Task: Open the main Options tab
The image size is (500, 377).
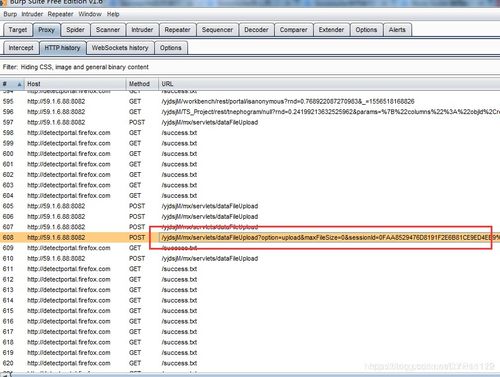Action: (x=366, y=30)
